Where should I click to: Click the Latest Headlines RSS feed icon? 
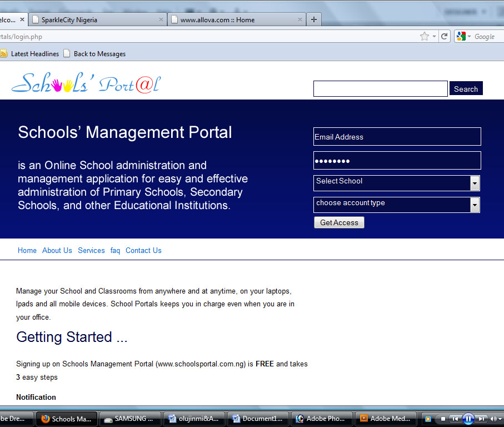[3, 53]
